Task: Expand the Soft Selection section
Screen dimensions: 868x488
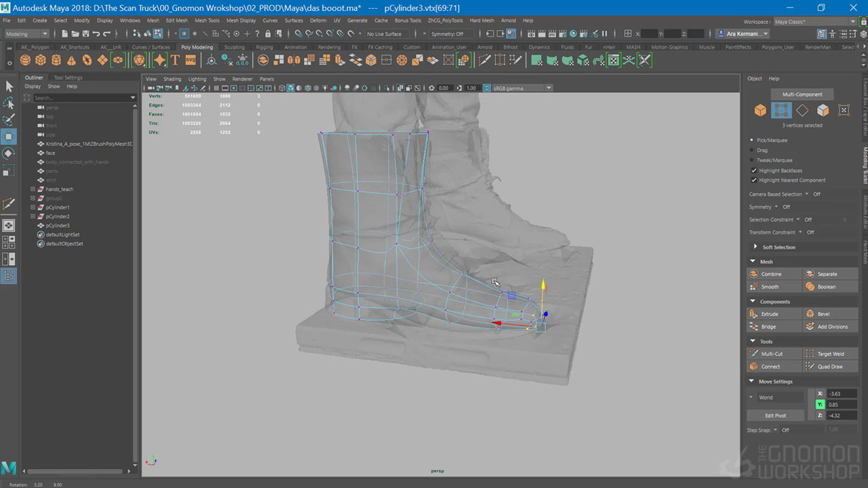Action: pos(755,247)
